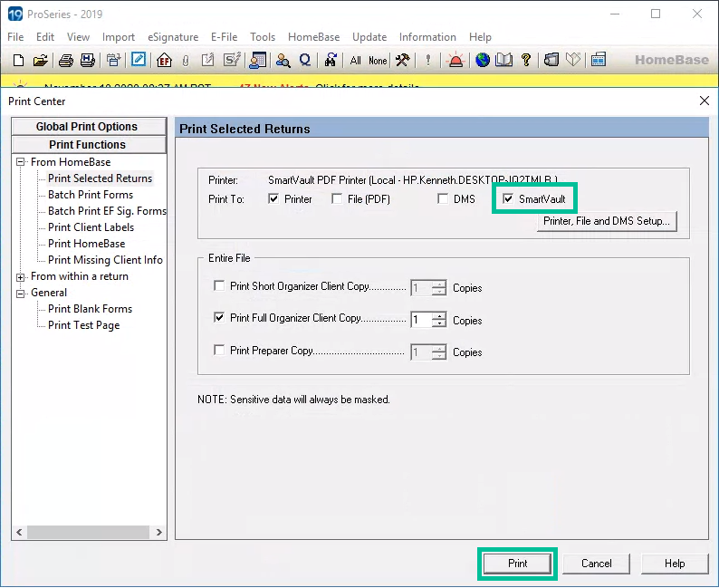Open a file with the folder icon

pos(41,60)
